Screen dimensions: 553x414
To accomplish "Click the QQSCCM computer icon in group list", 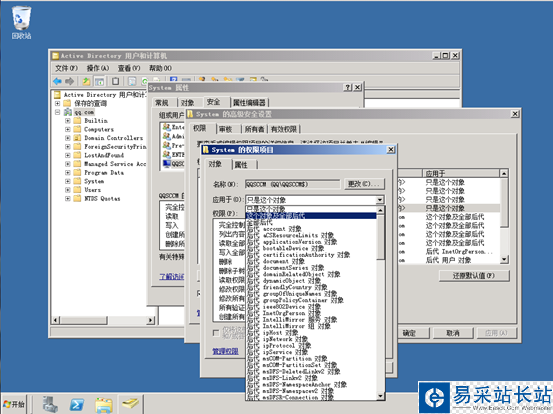I will point(166,164).
